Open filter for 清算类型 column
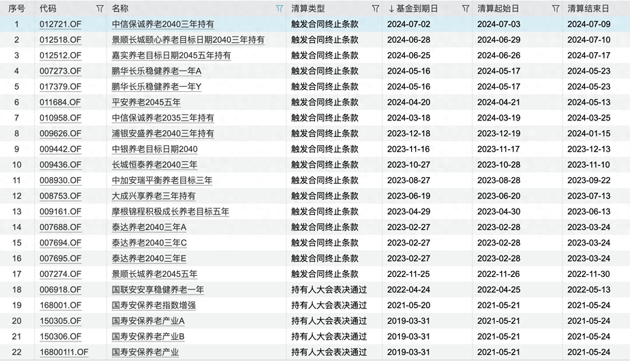The height and width of the screenshot is (364, 630). coord(375,9)
